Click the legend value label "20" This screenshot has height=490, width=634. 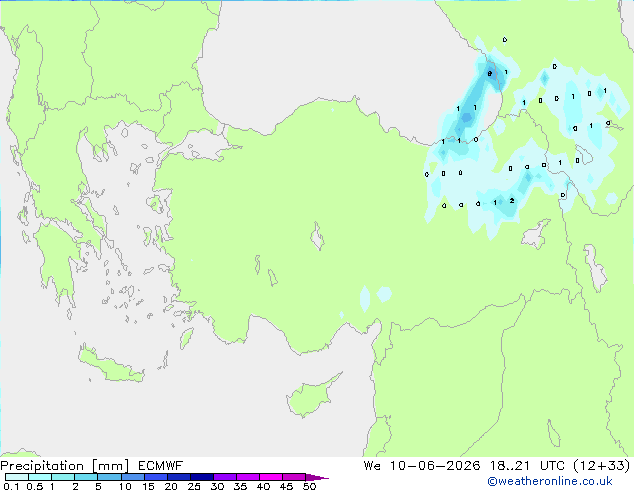(x=171, y=486)
